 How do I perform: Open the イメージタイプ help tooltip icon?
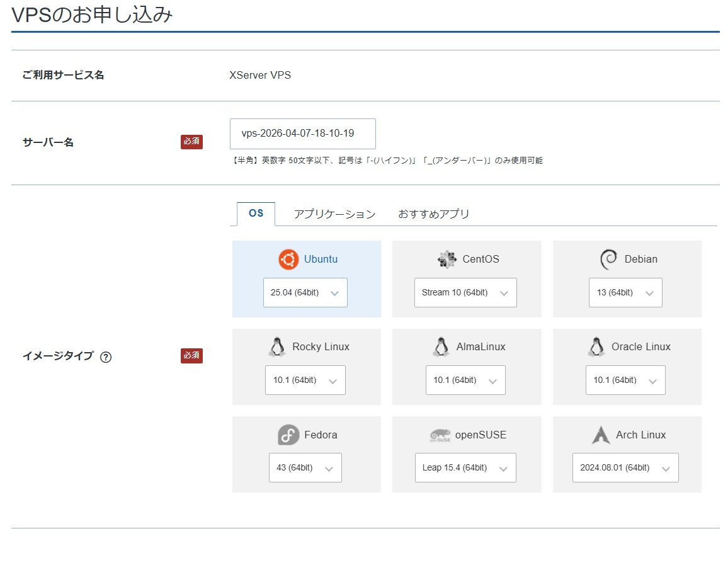pyautogui.click(x=106, y=357)
